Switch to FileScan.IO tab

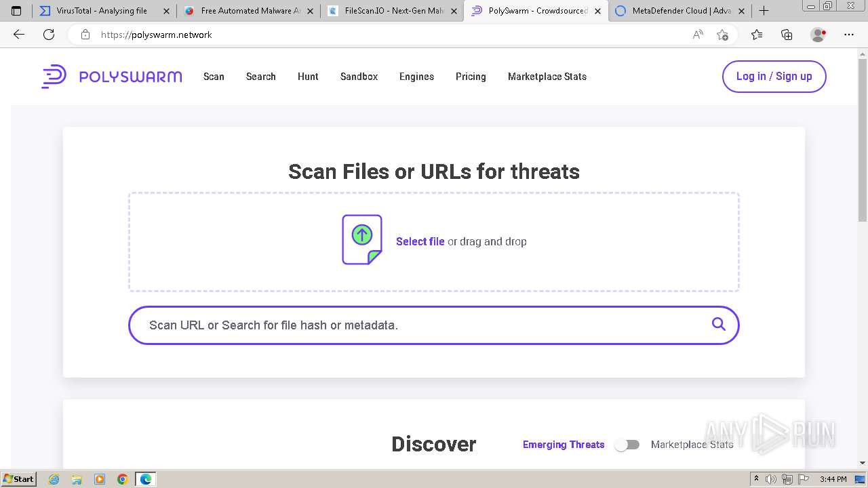pyautogui.click(x=391, y=11)
